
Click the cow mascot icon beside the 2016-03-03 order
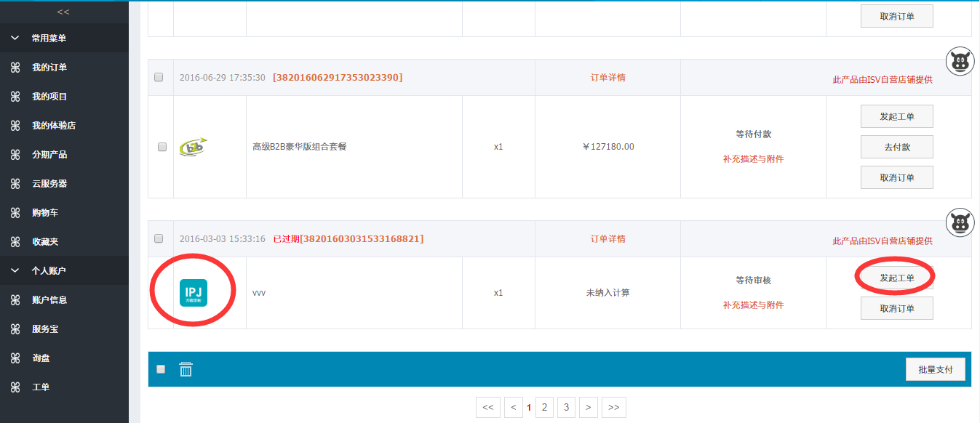click(961, 222)
